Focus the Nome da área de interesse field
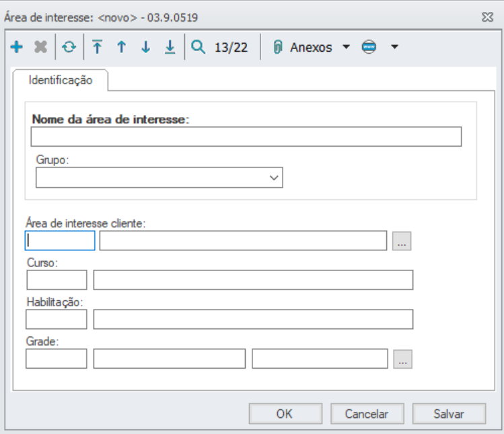Viewport: 504px width, 434px height. (246, 137)
